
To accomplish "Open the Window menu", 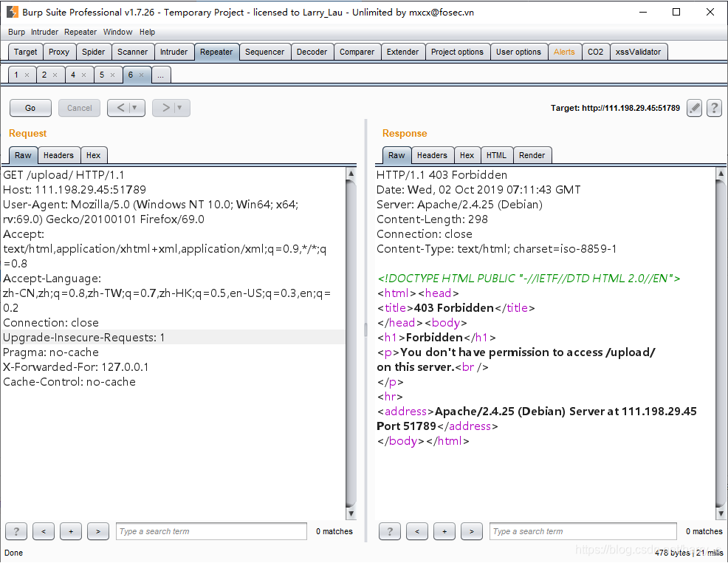I will click(117, 32).
